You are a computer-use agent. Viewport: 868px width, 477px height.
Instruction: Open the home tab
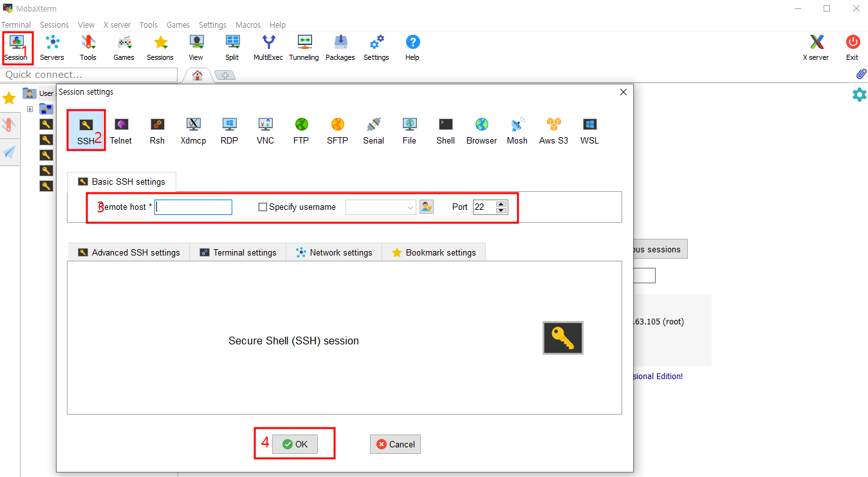point(198,75)
